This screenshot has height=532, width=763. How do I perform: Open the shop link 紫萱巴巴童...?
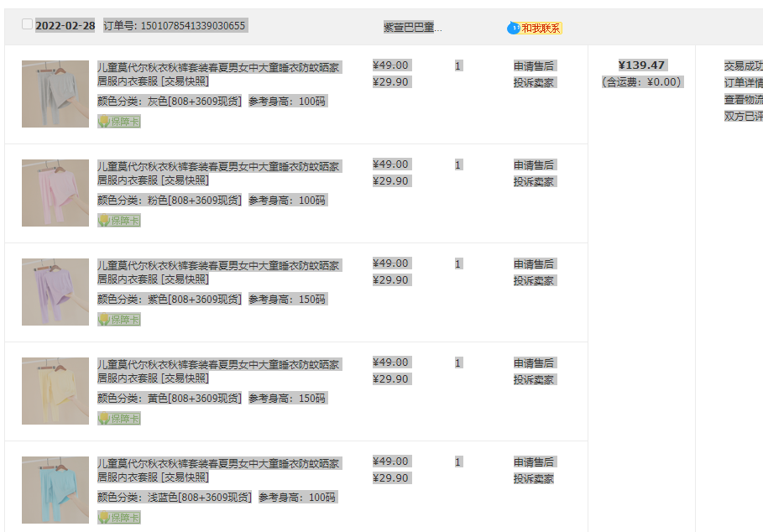click(412, 28)
